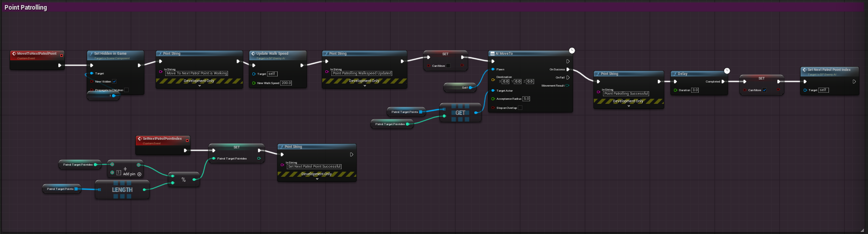The width and height of the screenshot is (868, 234).
Task: Expand the Walkspeed Updated Print String arrow
Action: point(365,86)
